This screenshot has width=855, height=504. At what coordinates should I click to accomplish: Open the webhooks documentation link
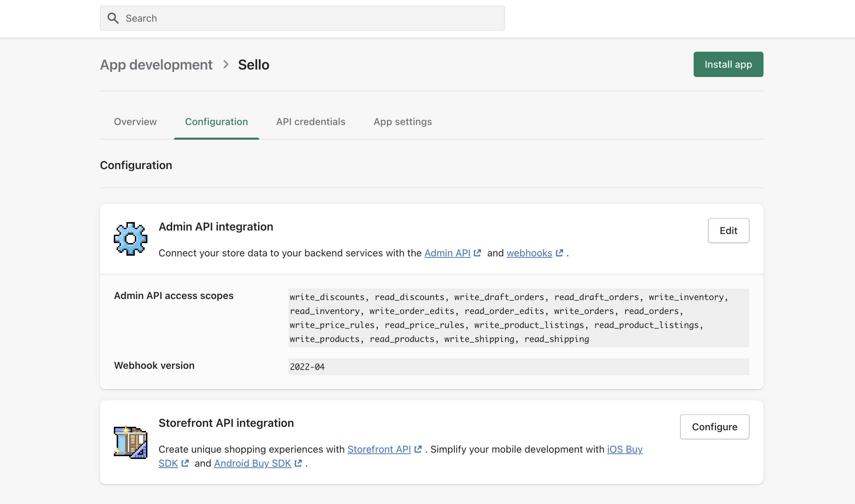tap(529, 253)
